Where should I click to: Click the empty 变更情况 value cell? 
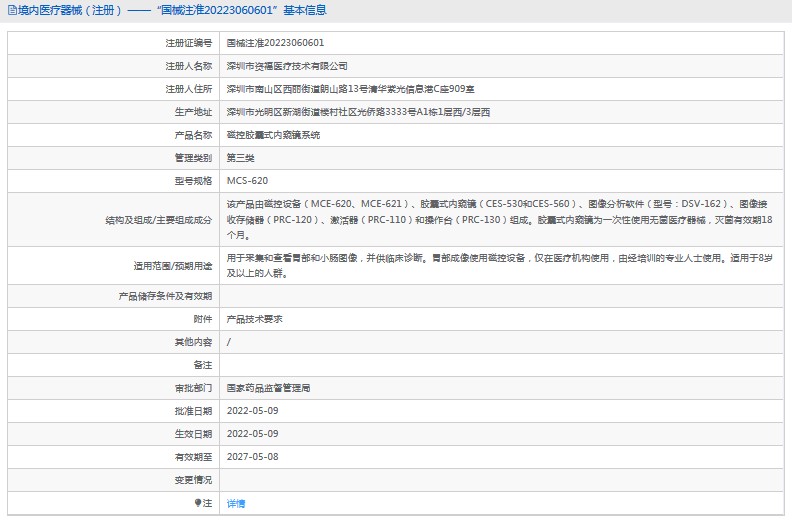pos(500,479)
